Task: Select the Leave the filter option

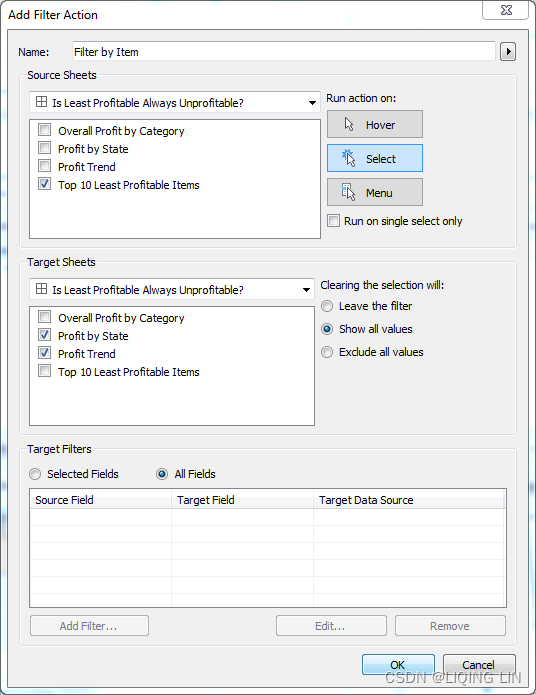Action: [327, 306]
